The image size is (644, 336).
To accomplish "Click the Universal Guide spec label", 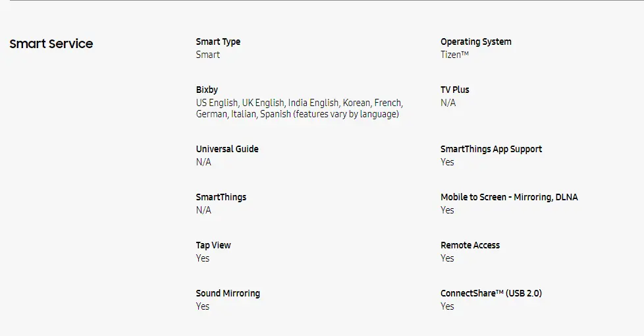I will [x=227, y=149].
